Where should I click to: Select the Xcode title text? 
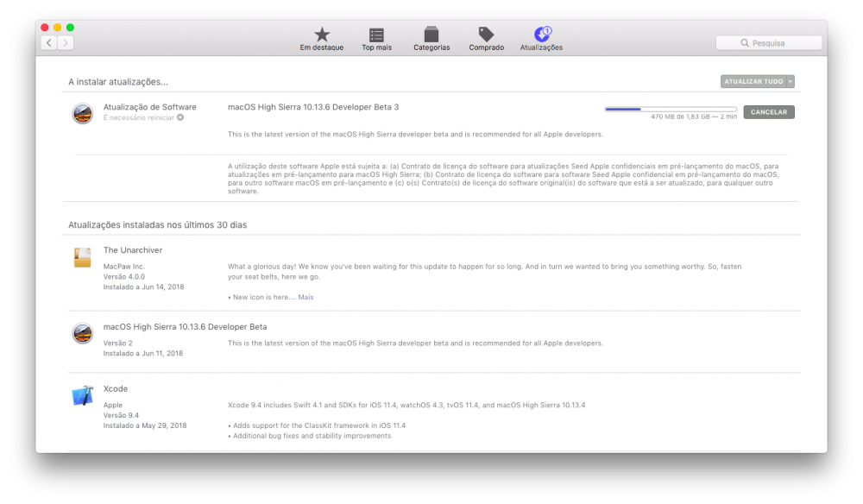click(116, 388)
